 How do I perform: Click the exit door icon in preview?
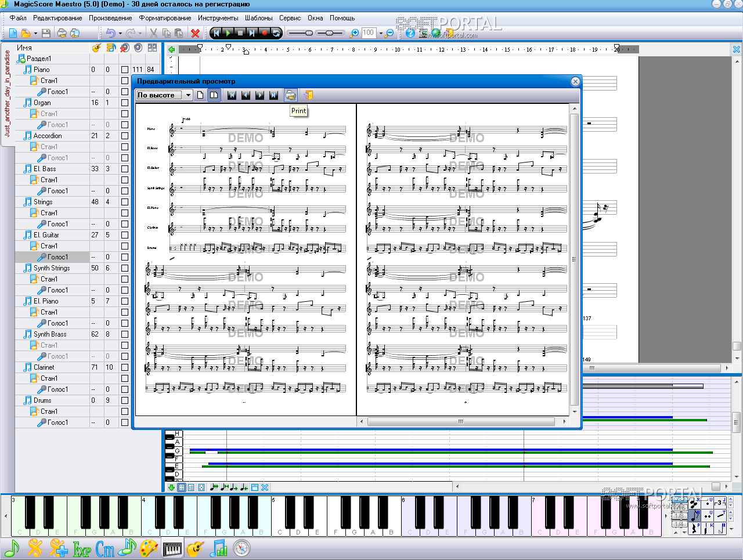(x=308, y=95)
